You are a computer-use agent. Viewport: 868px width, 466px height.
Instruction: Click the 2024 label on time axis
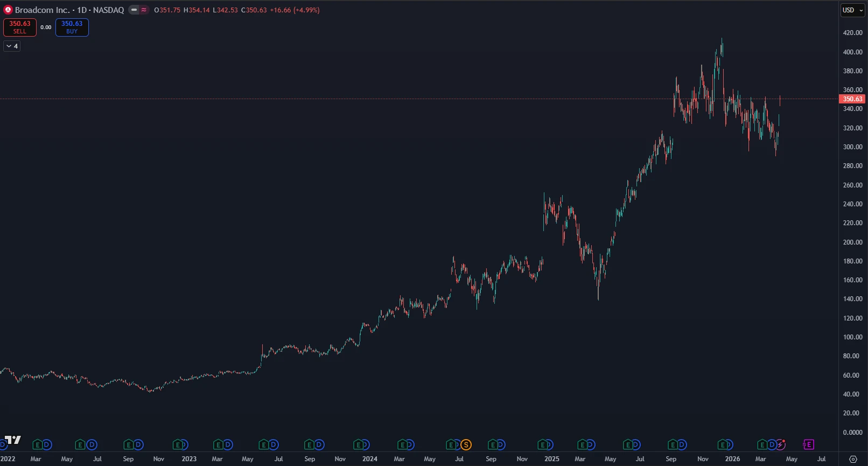coord(370,459)
